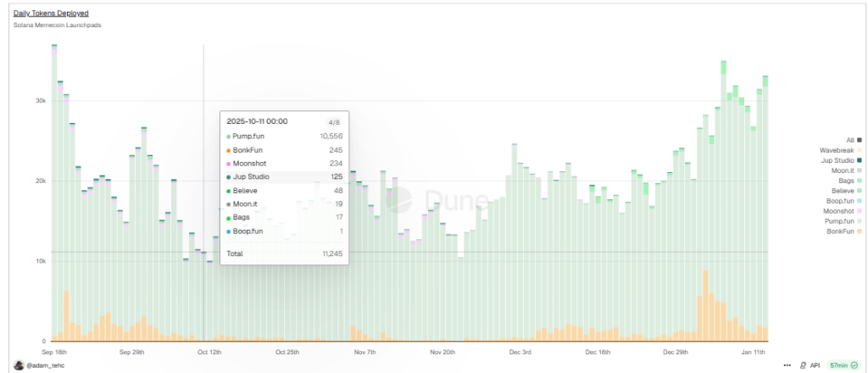Click the adam_tehc author avatar
This screenshot has width=868, height=373.
pos(18,365)
